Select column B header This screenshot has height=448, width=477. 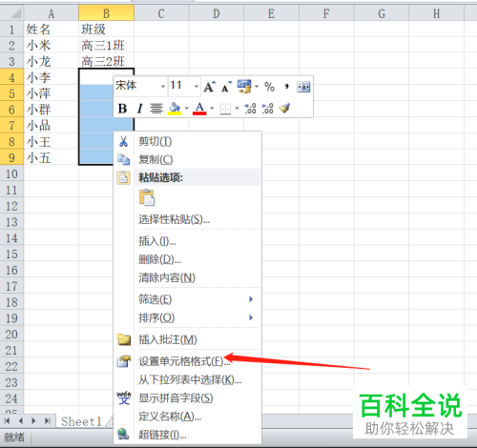[106, 13]
